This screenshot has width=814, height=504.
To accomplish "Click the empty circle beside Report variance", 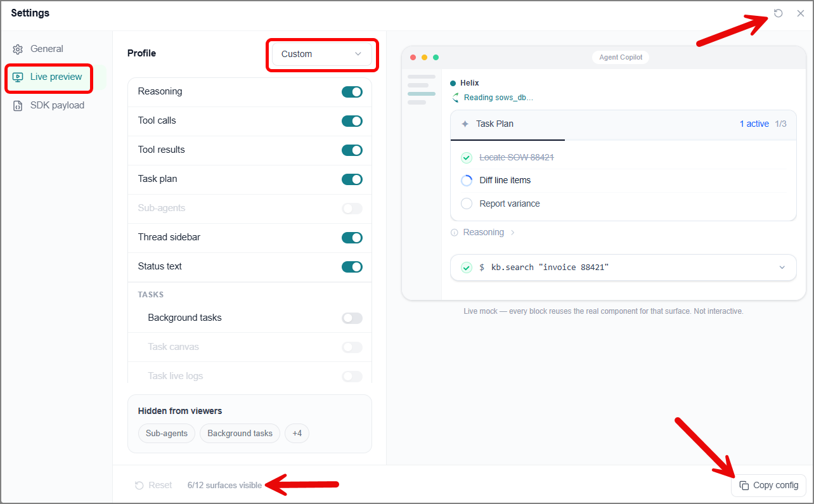I will click(467, 204).
